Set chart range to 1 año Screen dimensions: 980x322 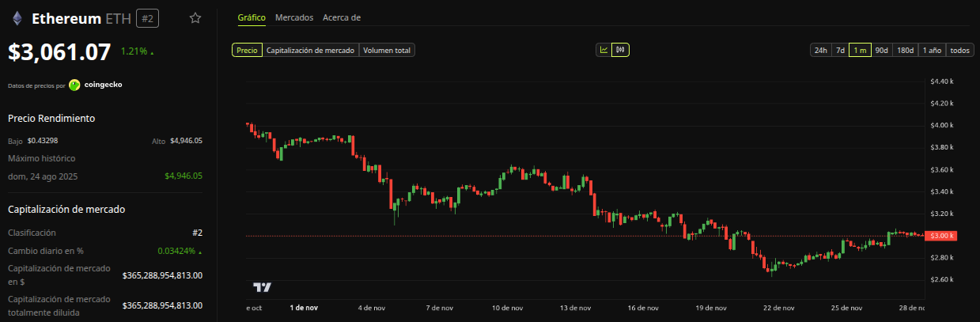pyautogui.click(x=932, y=50)
